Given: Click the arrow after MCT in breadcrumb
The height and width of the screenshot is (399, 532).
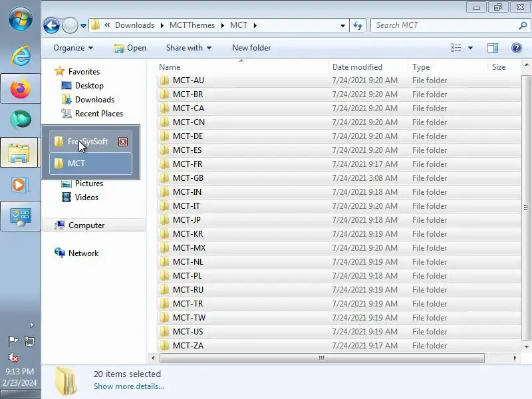Looking at the screenshot, I should pos(255,26).
